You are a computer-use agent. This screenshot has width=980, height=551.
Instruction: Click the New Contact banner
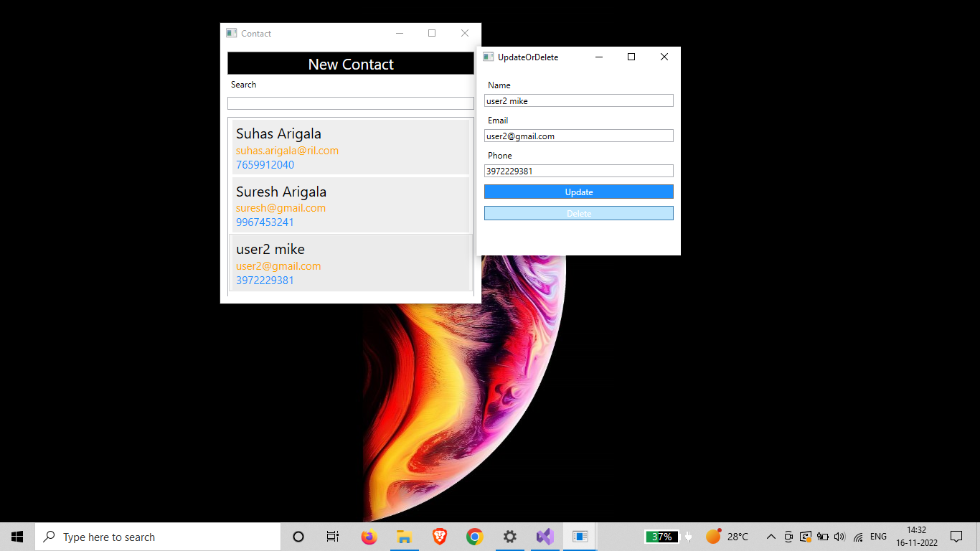pyautogui.click(x=350, y=64)
